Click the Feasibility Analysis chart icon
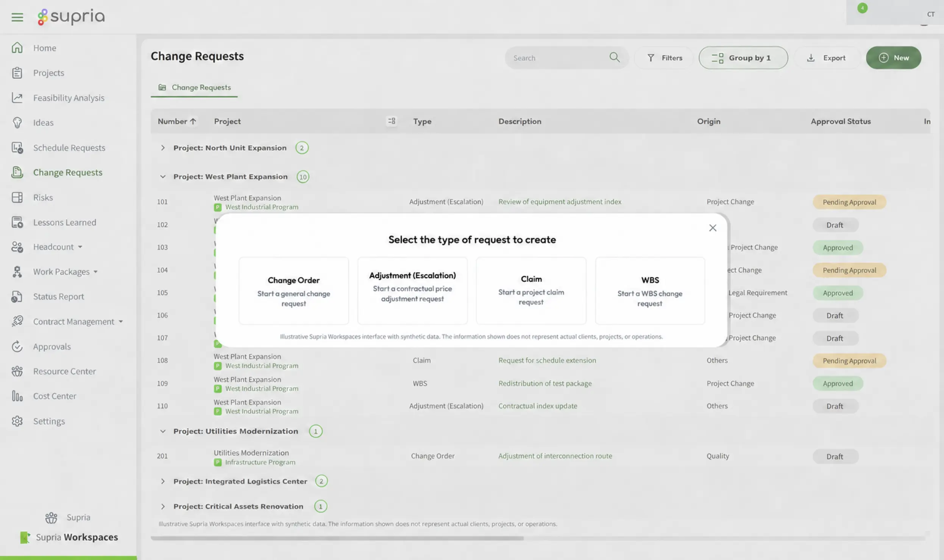This screenshot has height=560, width=944. click(x=17, y=98)
